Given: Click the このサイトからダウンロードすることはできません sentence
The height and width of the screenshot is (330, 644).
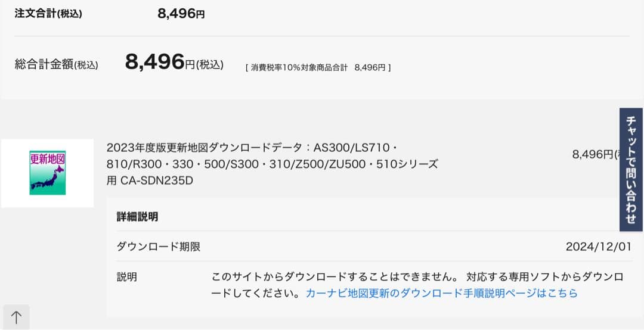Looking at the screenshot, I should [334, 277].
